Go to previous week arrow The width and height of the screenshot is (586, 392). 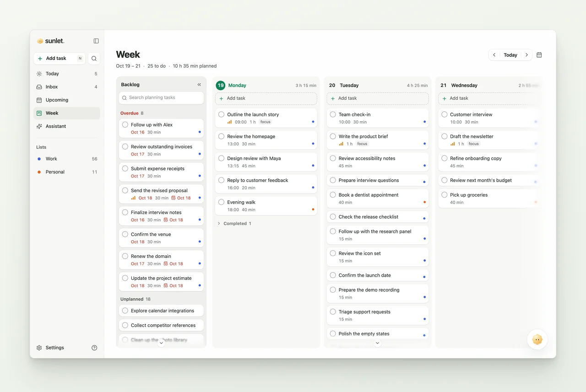tap(494, 55)
